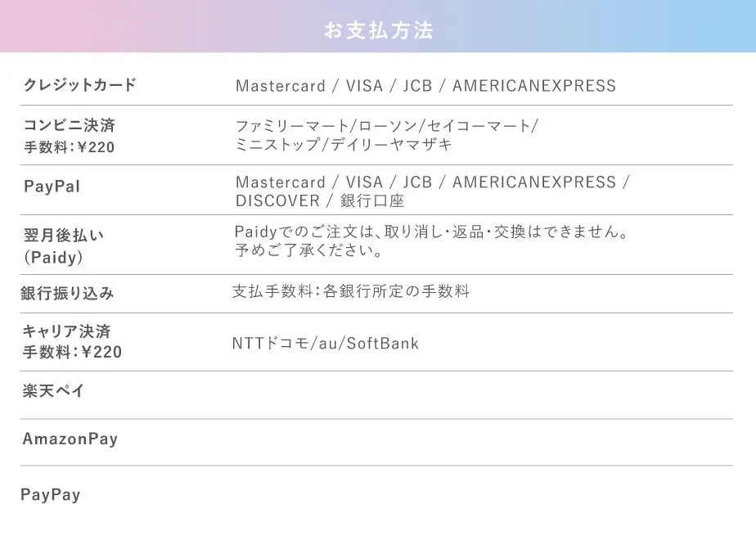
Task: Click the (Paidy) label text
Action: [x=53, y=257]
